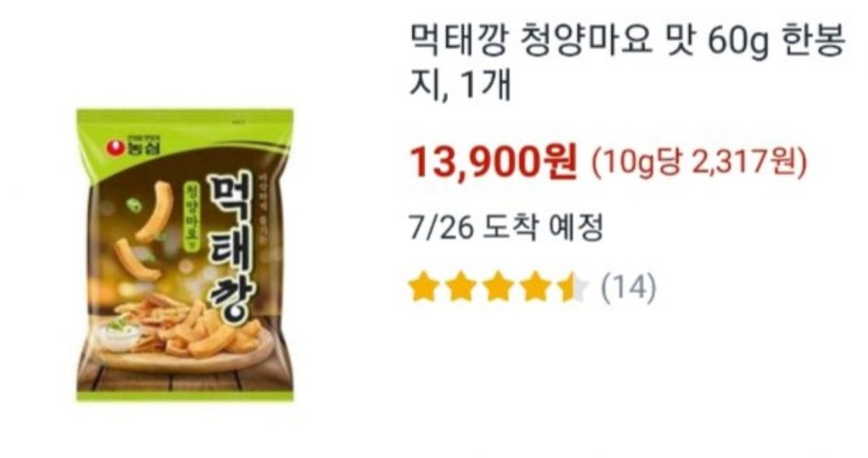Image resolution: width=868 pixels, height=458 pixels.
Task: Click the second gold rating star
Action: pos(461,287)
